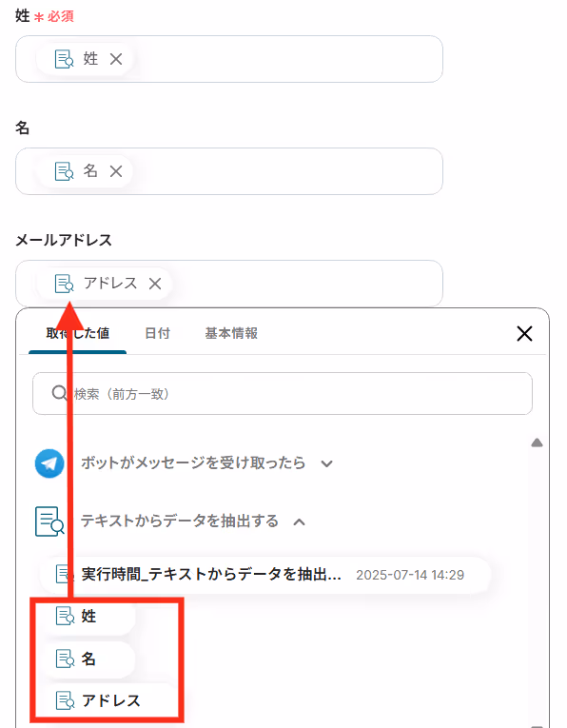Click the icon beside 名 in the list
Image resolution: width=567 pixels, height=728 pixels.
coord(65,659)
